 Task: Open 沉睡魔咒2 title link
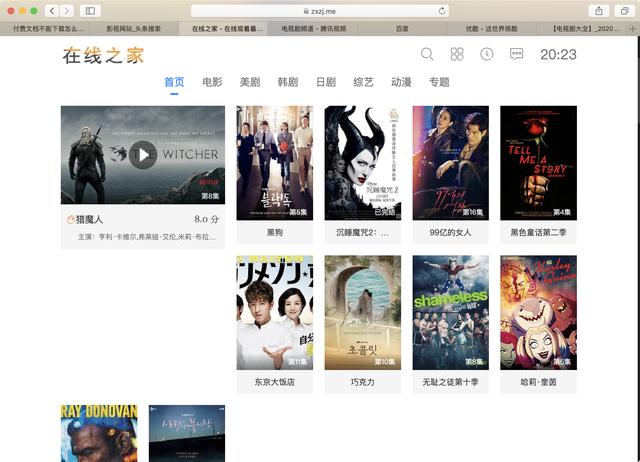[362, 233]
